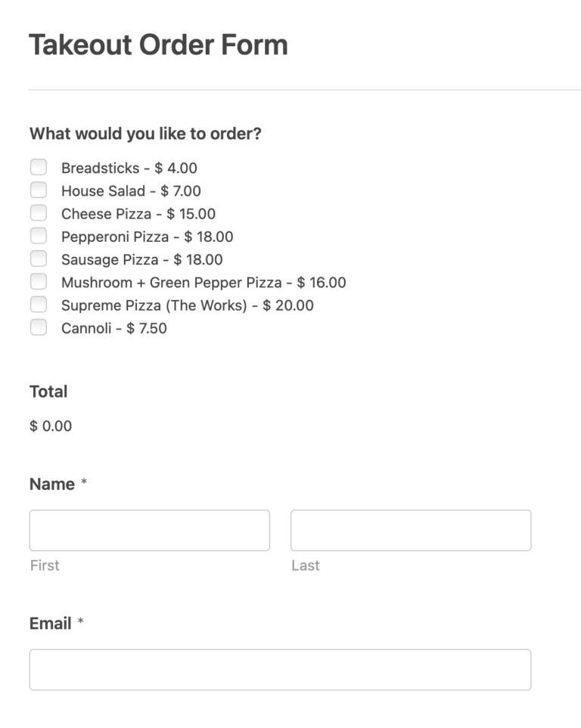581x728 pixels.
Task: Check the Breadsticks checkbox
Action: tap(39, 166)
